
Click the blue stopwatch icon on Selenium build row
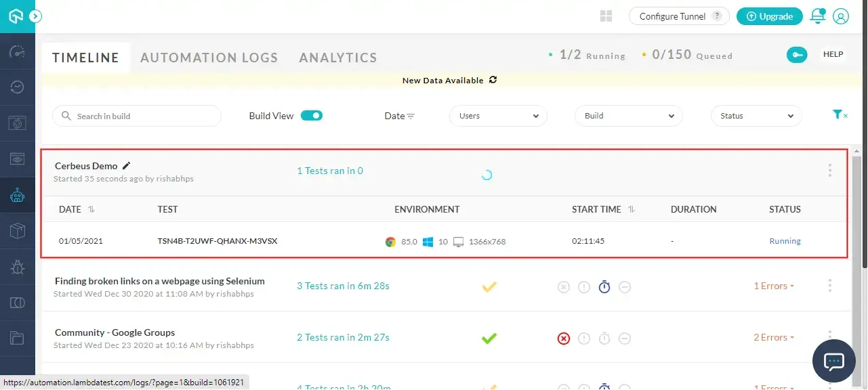(x=604, y=286)
